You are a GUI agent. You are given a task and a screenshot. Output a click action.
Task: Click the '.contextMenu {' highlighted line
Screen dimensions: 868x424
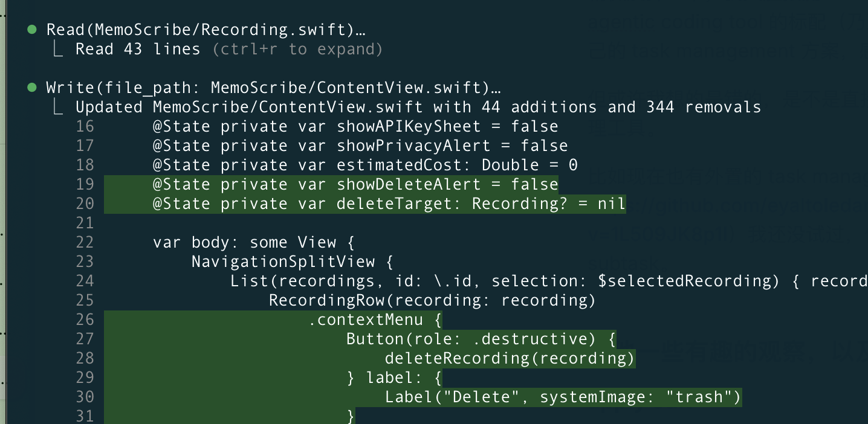tap(375, 320)
